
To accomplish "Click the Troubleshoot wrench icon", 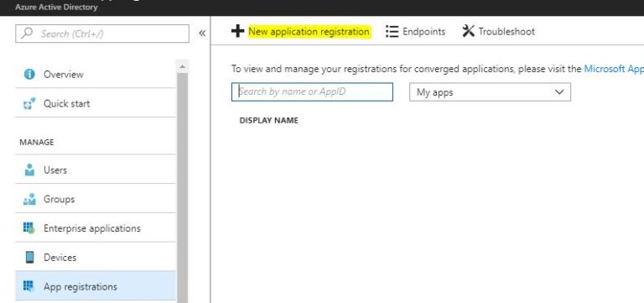I will [x=468, y=31].
